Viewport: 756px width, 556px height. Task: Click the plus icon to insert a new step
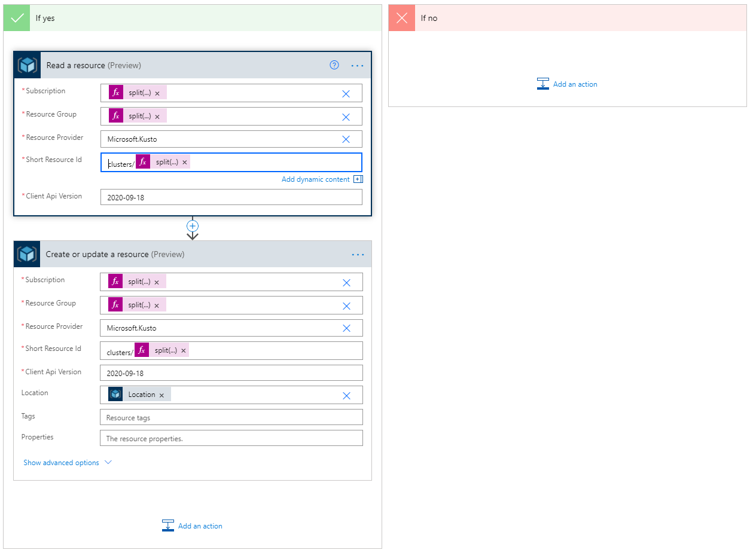point(192,226)
